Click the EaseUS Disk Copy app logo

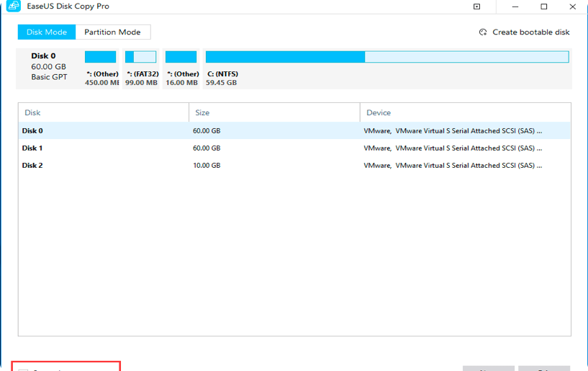14,6
